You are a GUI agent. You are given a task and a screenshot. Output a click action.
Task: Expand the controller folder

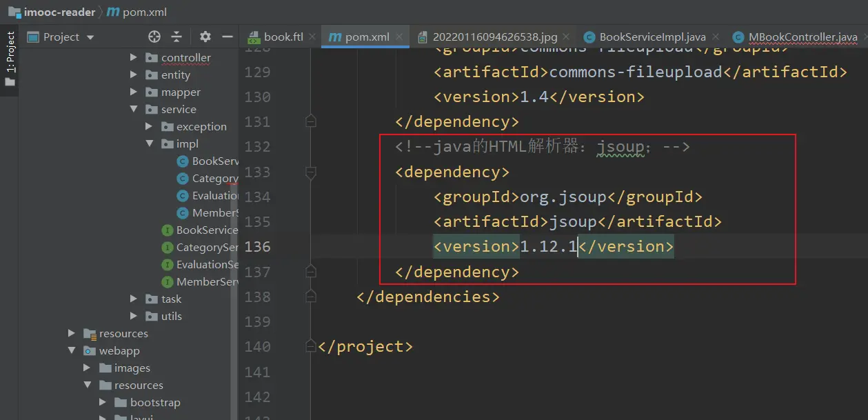(x=134, y=58)
